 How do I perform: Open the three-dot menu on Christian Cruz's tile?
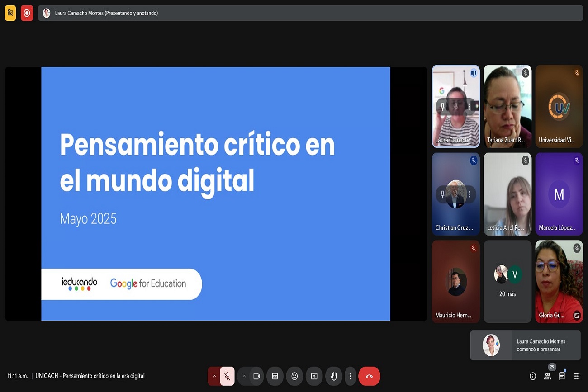point(469,194)
